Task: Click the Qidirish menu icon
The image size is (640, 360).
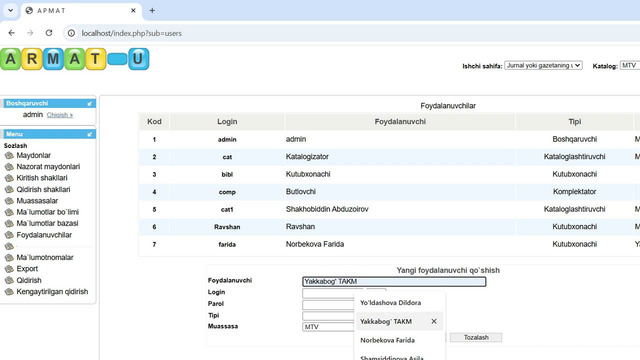Action: [9, 280]
